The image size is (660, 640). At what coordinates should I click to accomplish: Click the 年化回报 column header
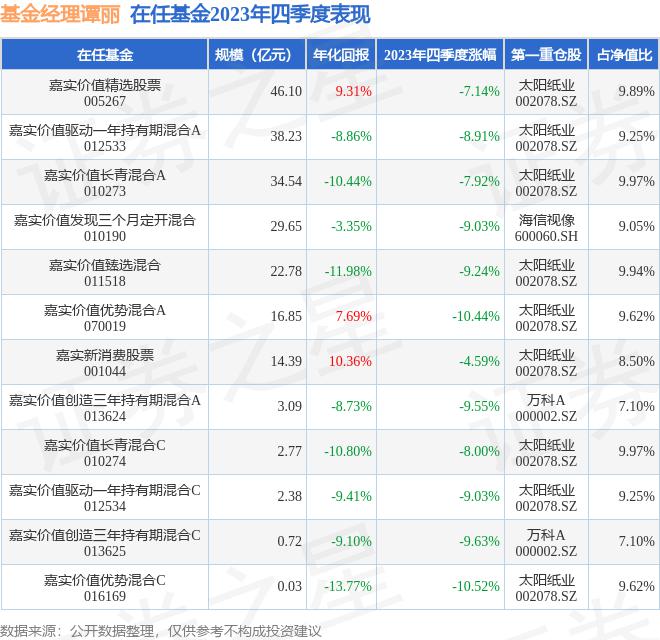point(340,55)
